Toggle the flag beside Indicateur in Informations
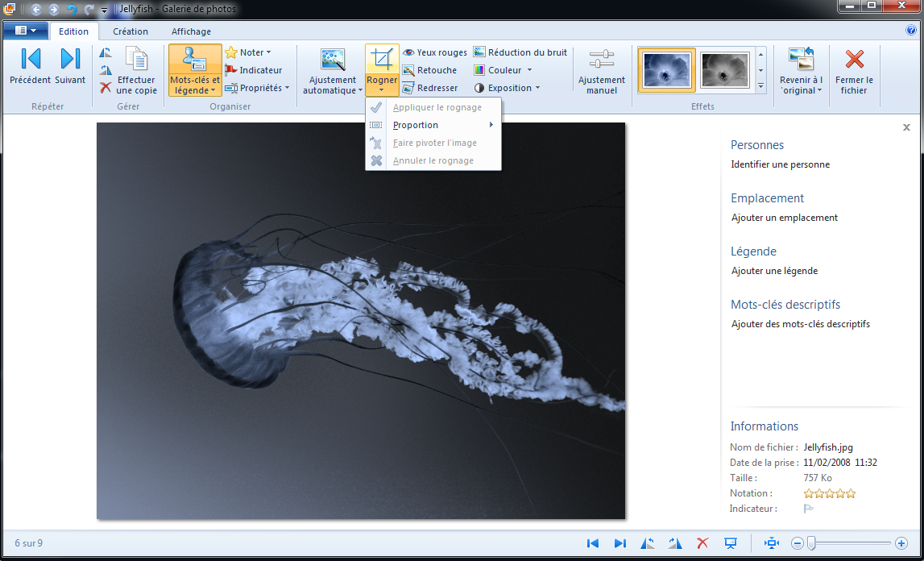Image resolution: width=924 pixels, height=561 pixels. point(809,509)
